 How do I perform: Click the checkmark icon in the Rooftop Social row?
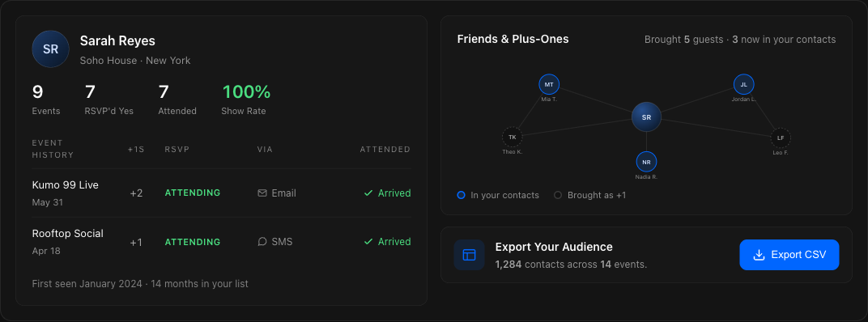(368, 242)
